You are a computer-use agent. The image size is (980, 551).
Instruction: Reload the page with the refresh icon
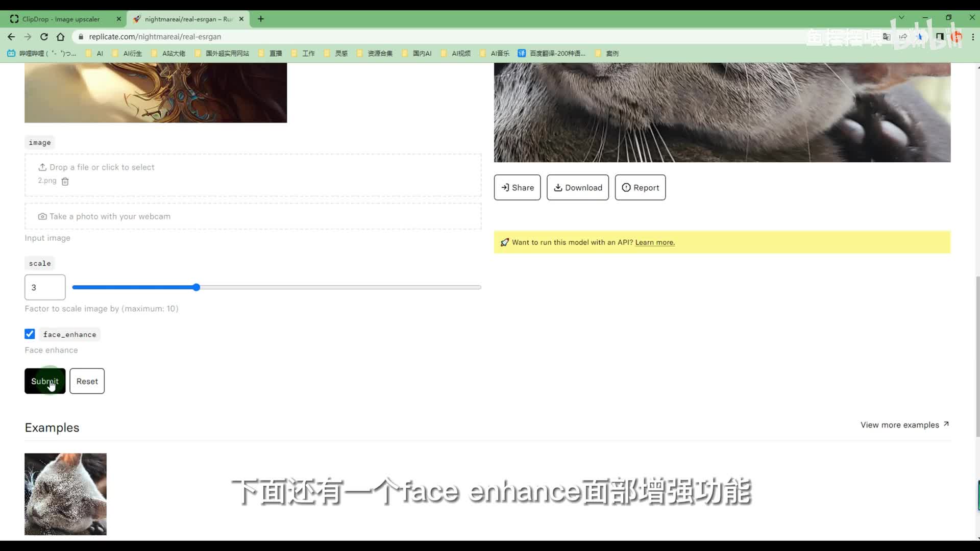pos(44,37)
